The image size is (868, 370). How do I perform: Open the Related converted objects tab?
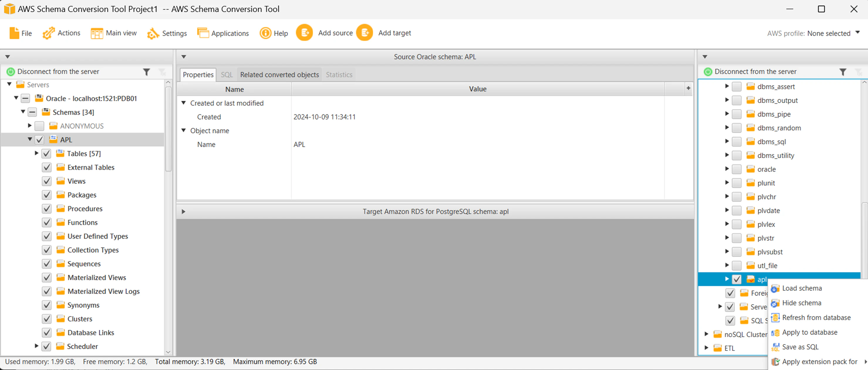(279, 75)
